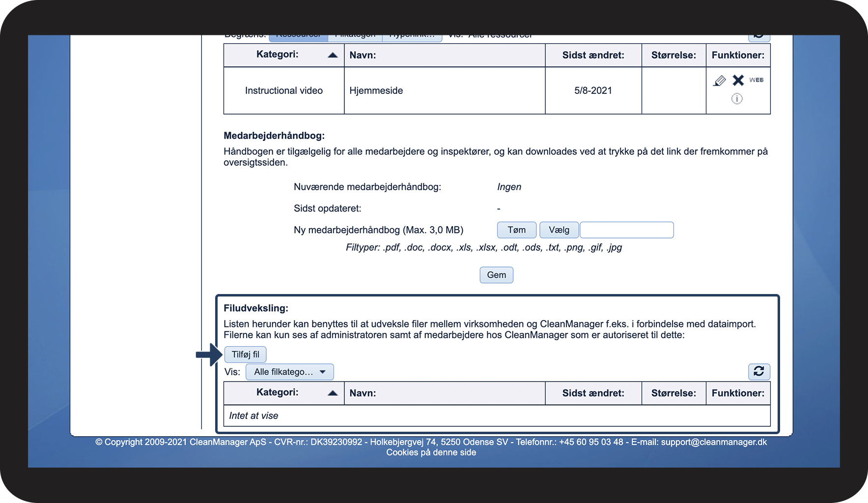Open the Alle filkategorier dropdown
This screenshot has width=868, height=503.
pyautogui.click(x=289, y=372)
